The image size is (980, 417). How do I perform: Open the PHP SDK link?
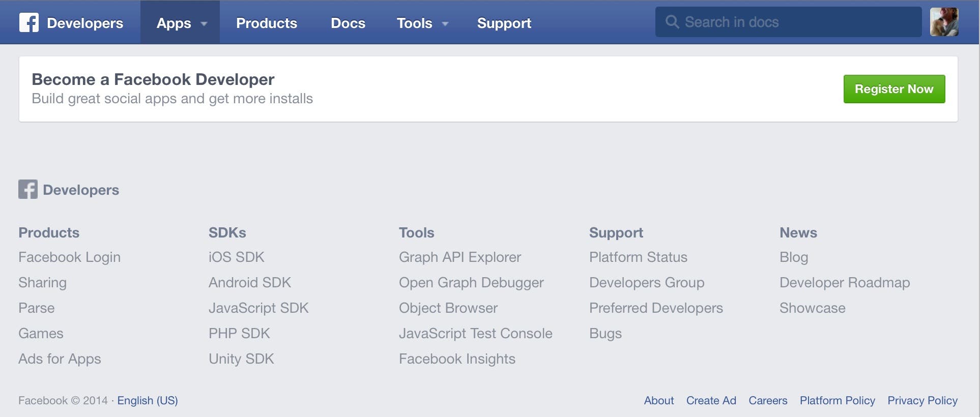pyautogui.click(x=239, y=333)
